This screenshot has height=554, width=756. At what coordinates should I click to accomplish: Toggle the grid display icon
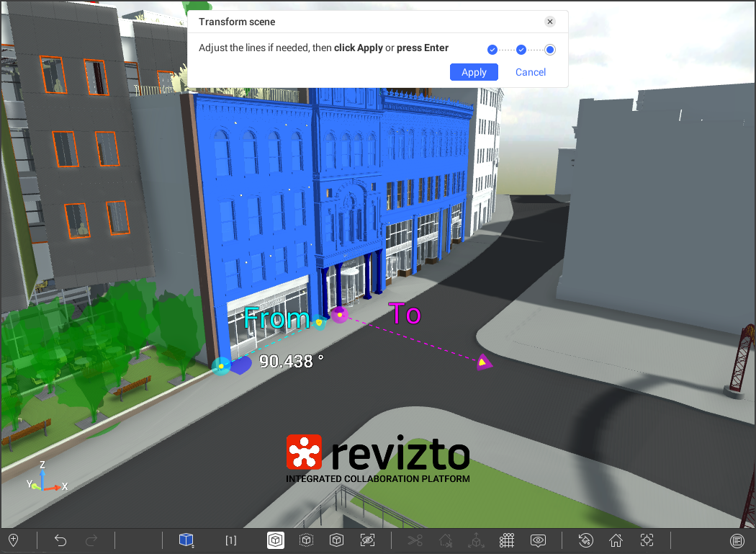[507, 540]
